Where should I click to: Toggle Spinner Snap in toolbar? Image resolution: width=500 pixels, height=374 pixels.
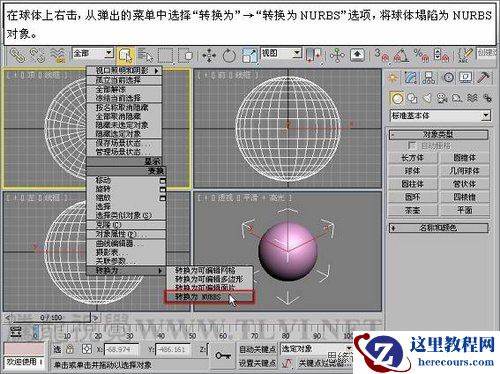441,55
